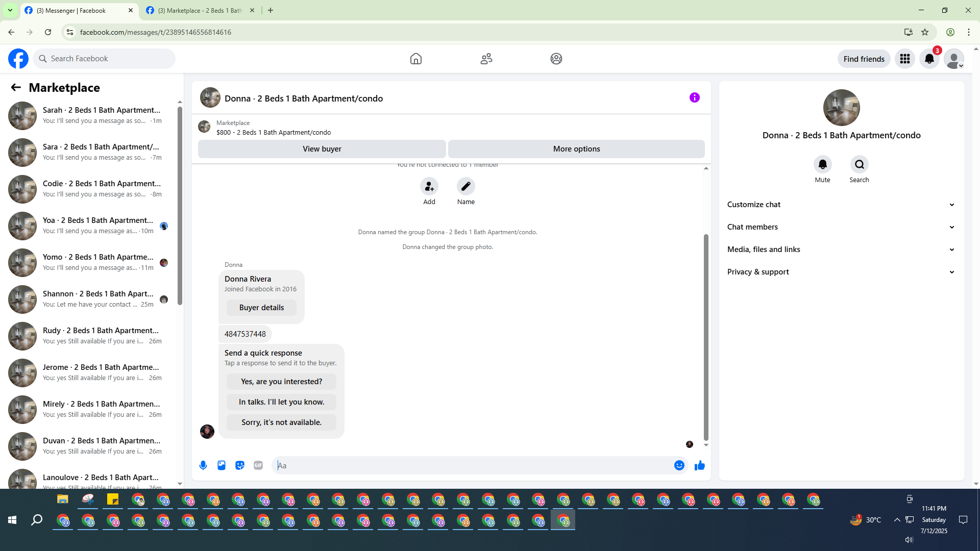Open the GIF picker icon

[258, 465]
